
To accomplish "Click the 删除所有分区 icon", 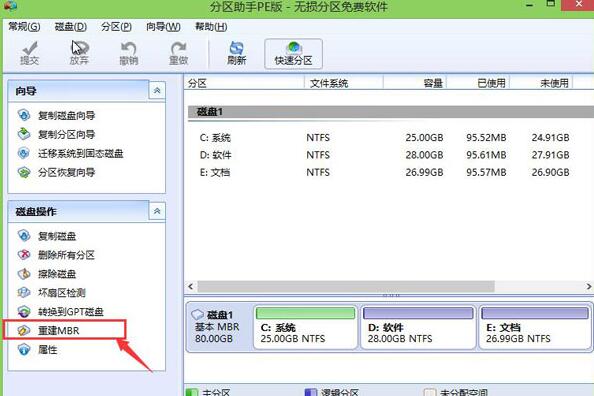I will [24, 255].
